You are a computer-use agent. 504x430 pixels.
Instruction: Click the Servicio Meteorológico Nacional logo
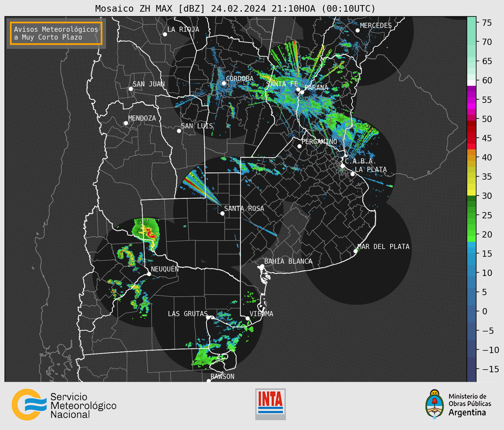tap(64, 405)
